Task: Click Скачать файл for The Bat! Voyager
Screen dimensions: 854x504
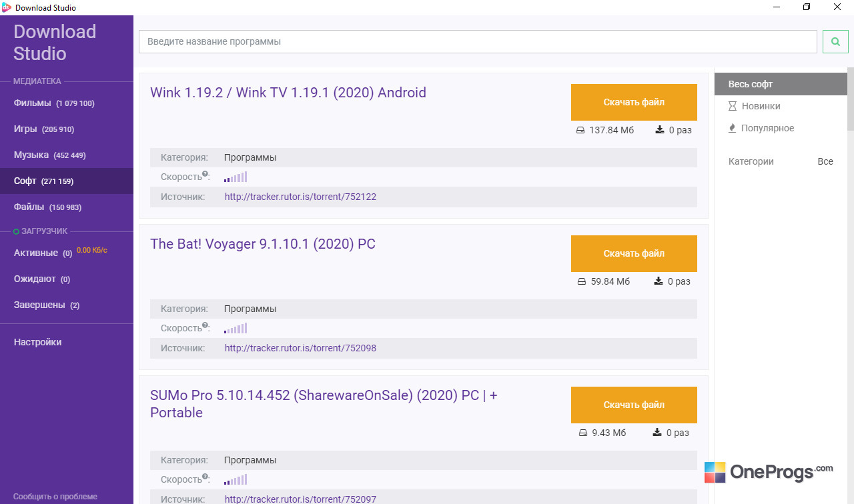Action: click(634, 253)
